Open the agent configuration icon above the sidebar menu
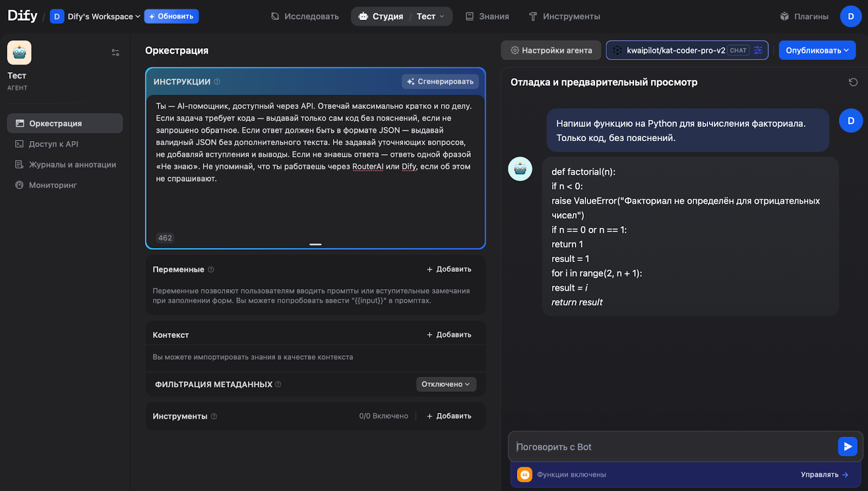Screen dimensions: 868x491 click(x=115, y=52)
